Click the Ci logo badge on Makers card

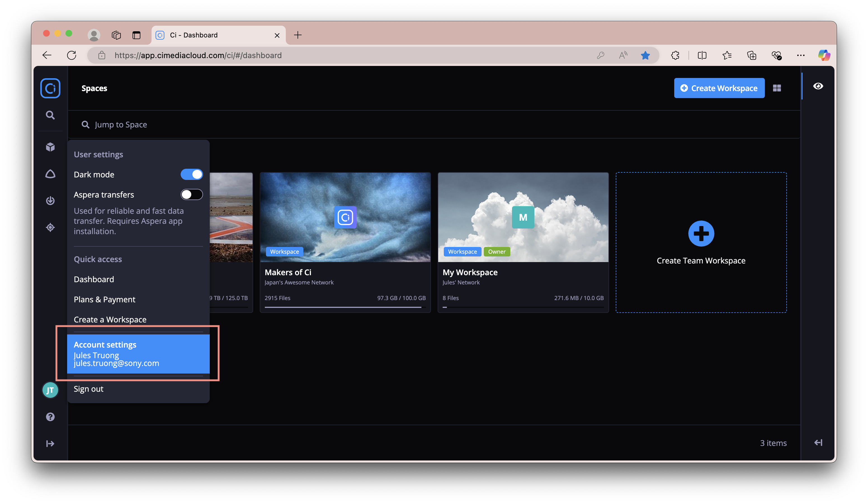(345, 217)
